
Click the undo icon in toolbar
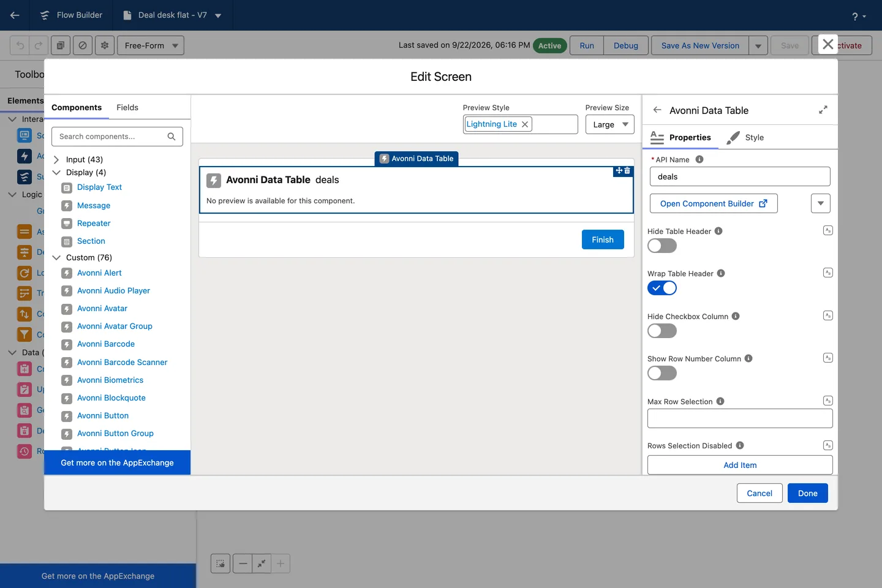(x=20, y=45)
